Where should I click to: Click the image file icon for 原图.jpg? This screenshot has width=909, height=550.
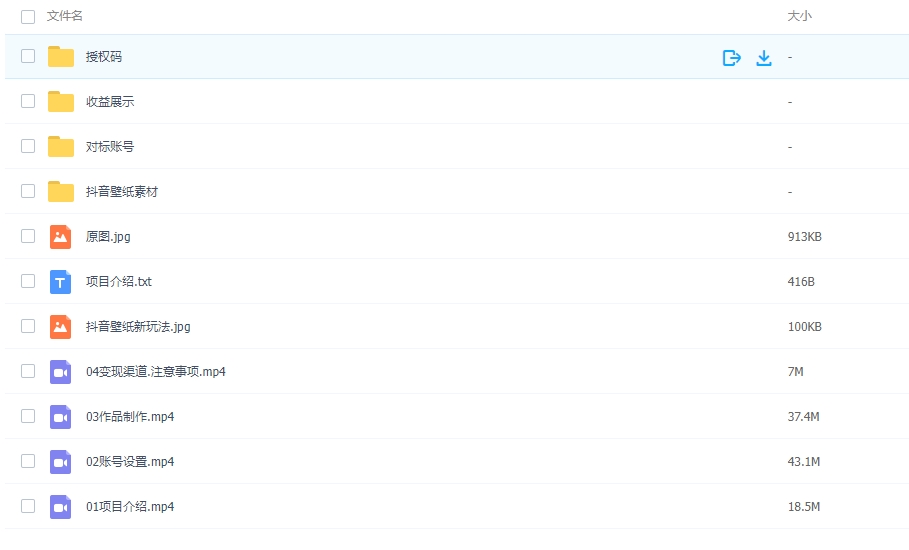61,236
